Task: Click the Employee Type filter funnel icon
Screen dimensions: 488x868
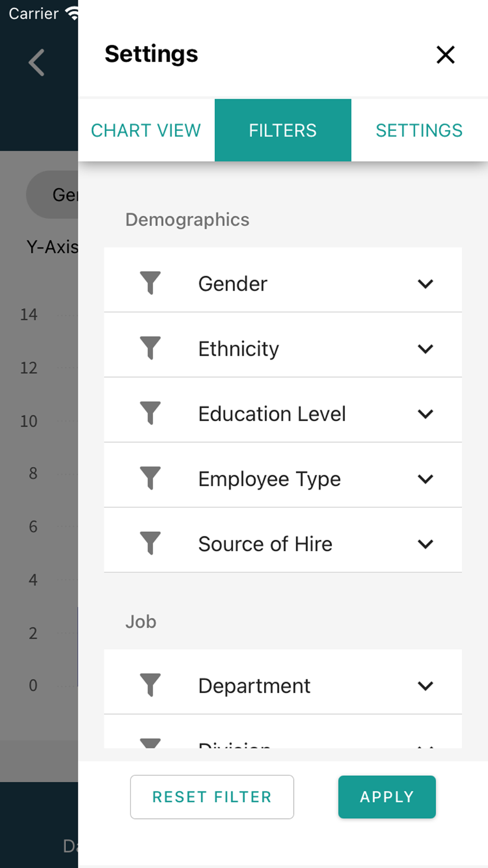Action: coord(150,478)
